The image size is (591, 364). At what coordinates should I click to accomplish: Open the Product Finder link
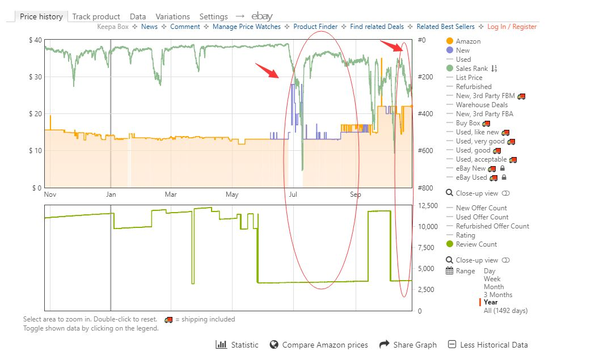click(315, 27)
